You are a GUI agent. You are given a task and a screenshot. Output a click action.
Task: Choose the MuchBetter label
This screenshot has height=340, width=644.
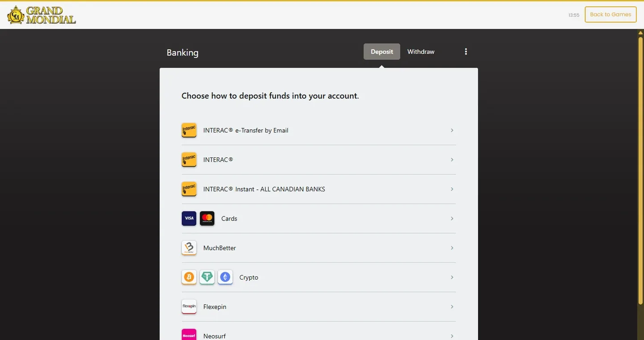(x=220, y=248)
